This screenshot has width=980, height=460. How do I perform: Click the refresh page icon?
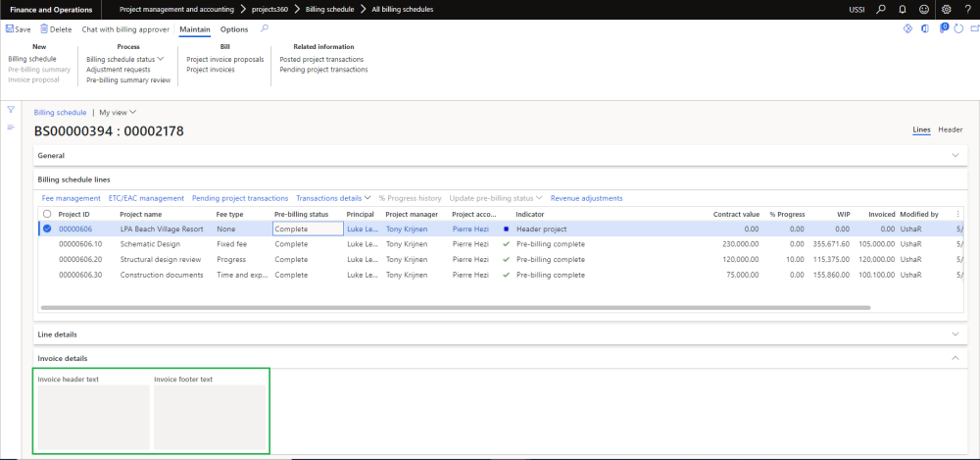[957, 29]
